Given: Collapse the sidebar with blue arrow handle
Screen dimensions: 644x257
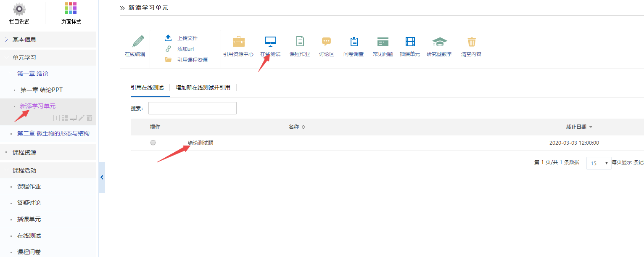Looking at the screenshot, I should click(x=102, y=178).
